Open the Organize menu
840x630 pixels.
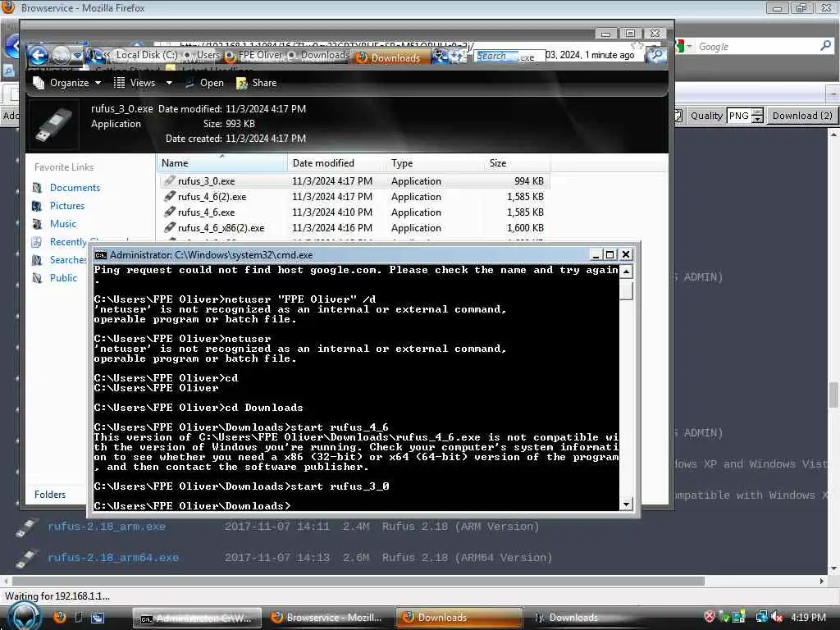click(x=67, y=83)
